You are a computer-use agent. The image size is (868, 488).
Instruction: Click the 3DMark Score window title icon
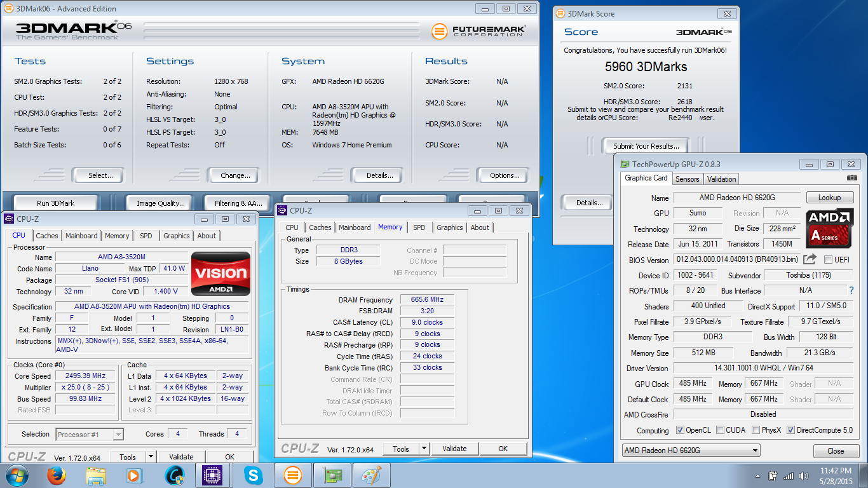click(560, 13)
